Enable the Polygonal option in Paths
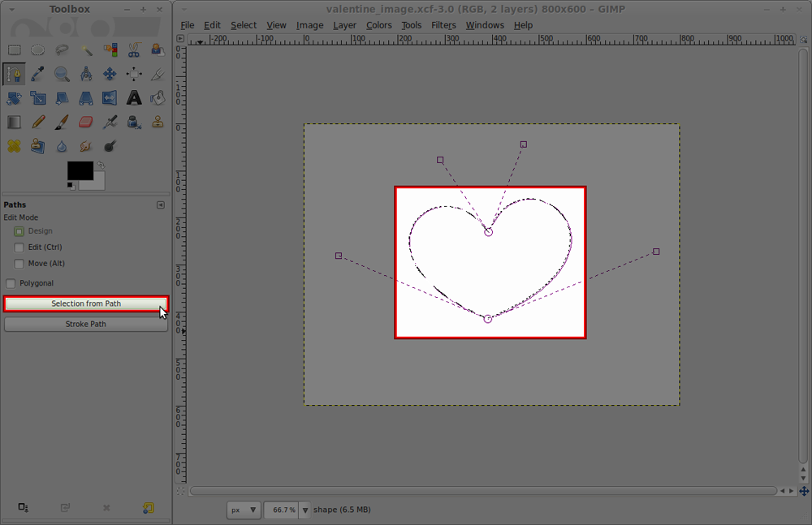 tap(11, 282)
